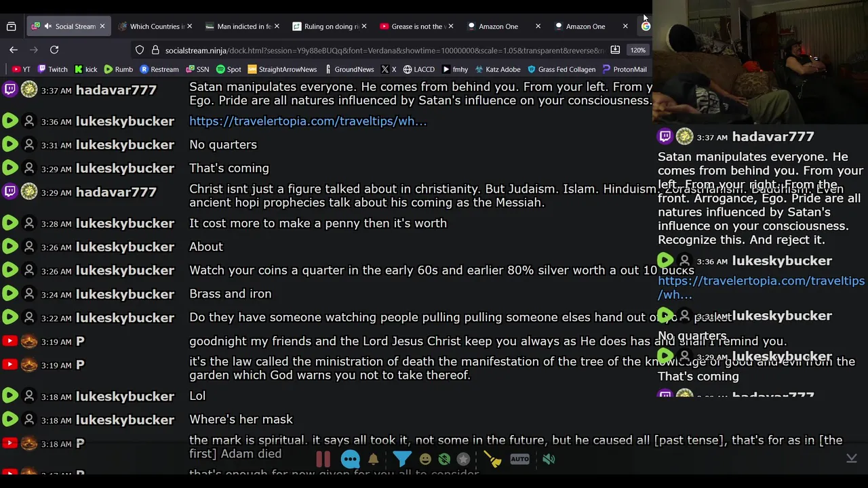Screen dimensions: 868x488
Task: Select the gray star featured icon
Action: click(x=463, y=459)
